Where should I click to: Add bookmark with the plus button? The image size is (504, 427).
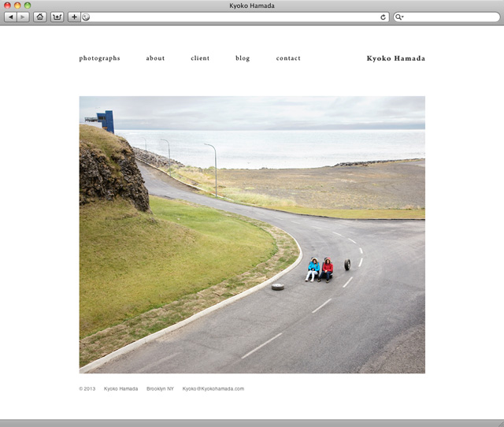click(74, 17)
